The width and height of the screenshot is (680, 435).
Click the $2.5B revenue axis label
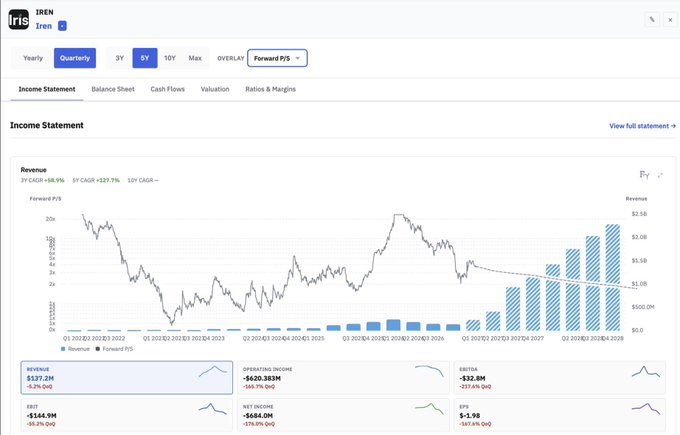click(x=639, y=214)
